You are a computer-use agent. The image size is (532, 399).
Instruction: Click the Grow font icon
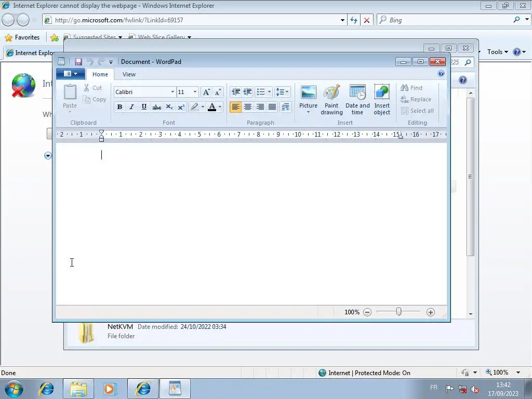pos(206,92)
